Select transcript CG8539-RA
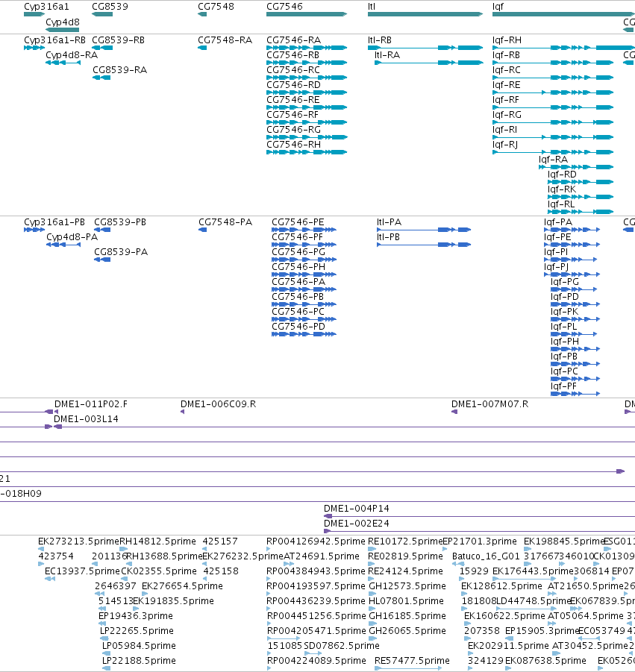The image size is (635, 672). 120,70
